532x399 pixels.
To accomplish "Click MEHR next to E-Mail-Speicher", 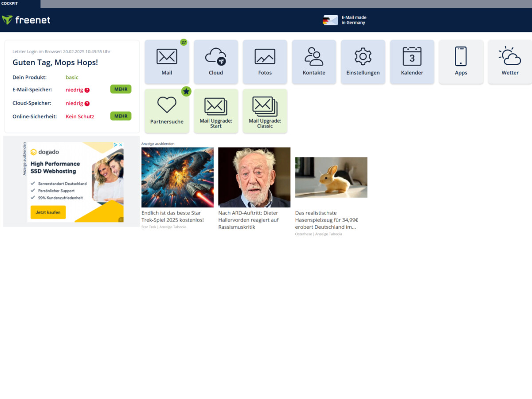I will 121,89.
